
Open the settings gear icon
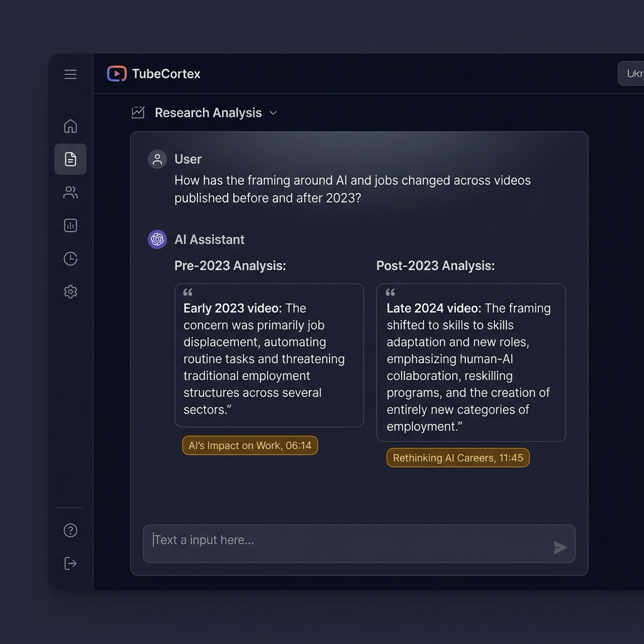click(70, 292)
